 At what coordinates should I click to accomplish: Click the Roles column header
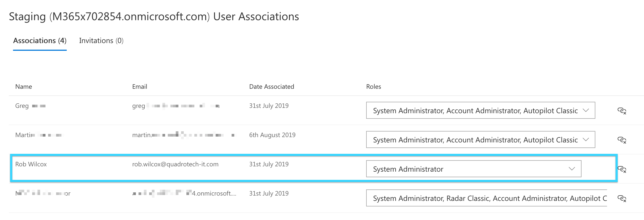pos(373,87)
